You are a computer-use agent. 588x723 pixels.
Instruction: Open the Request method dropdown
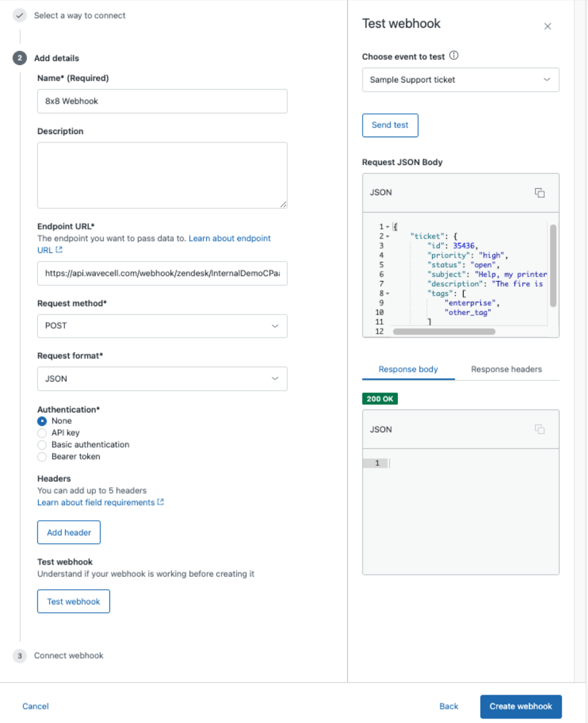pyautogui.click(x=162, y=326)
